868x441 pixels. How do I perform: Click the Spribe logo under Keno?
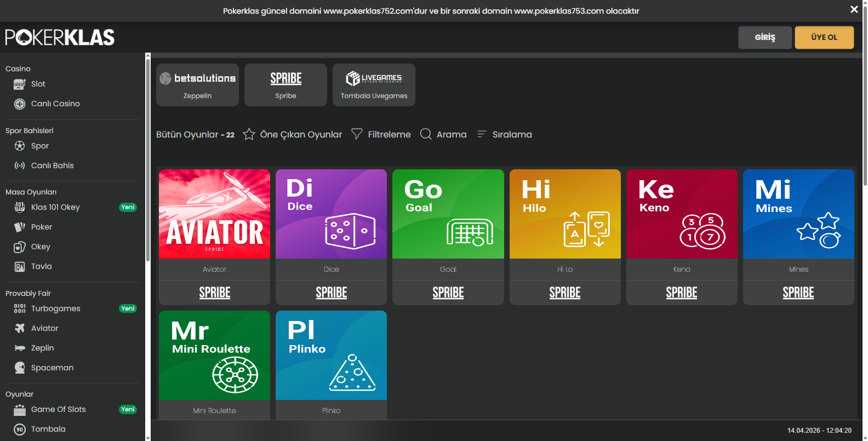click(682, 293)
